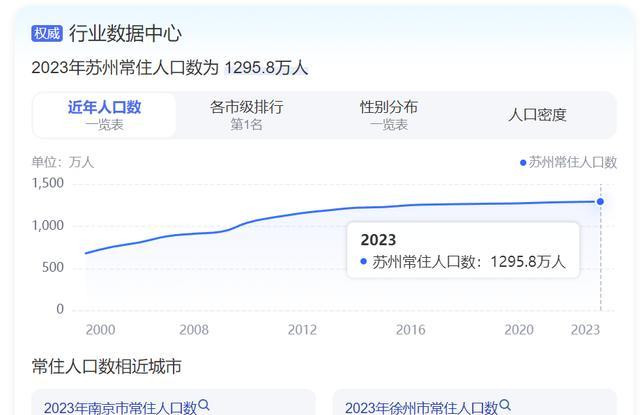Open the 各市级排行 tab
640x415 pixels.
coord(246,115)
